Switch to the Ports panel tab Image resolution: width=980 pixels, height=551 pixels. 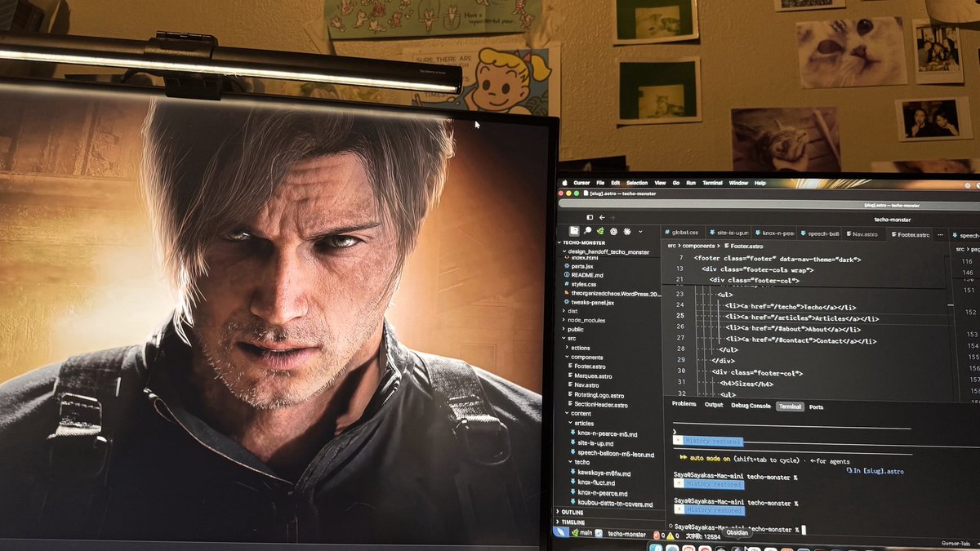[816, 407]
